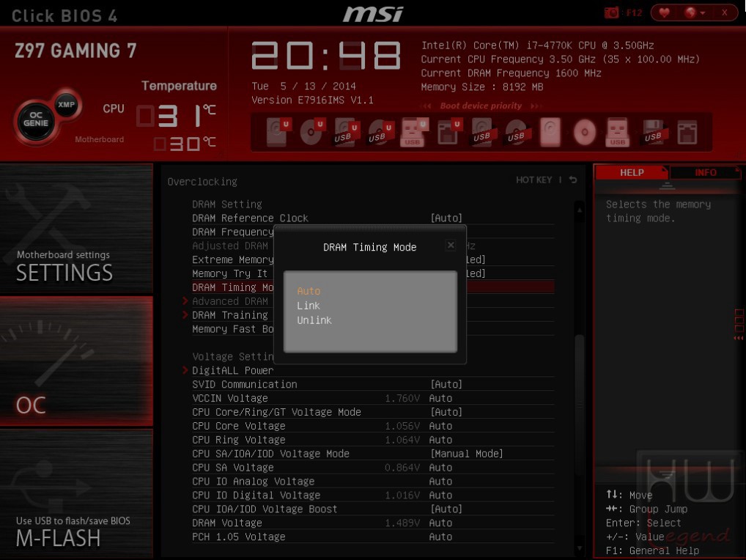Expand the DigitALL Power submenu
The width and height of the screenshot is (746, 560).
(x=232, y=370)
